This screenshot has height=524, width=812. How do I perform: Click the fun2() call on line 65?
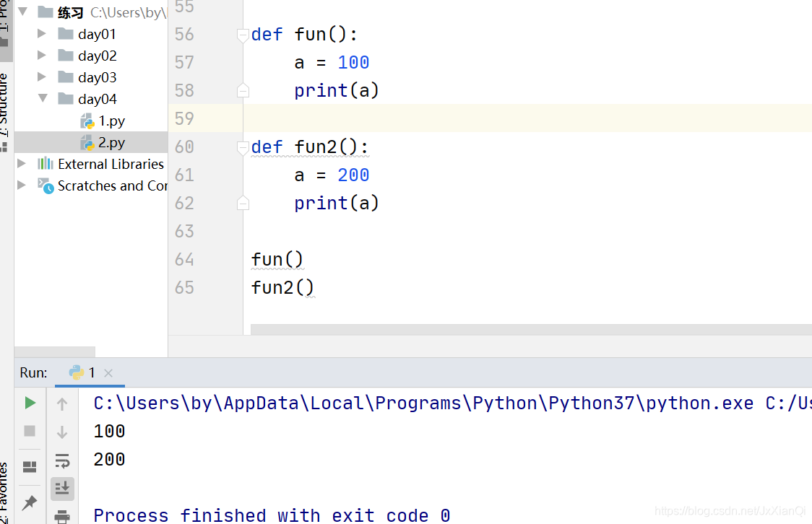[282, 287]
